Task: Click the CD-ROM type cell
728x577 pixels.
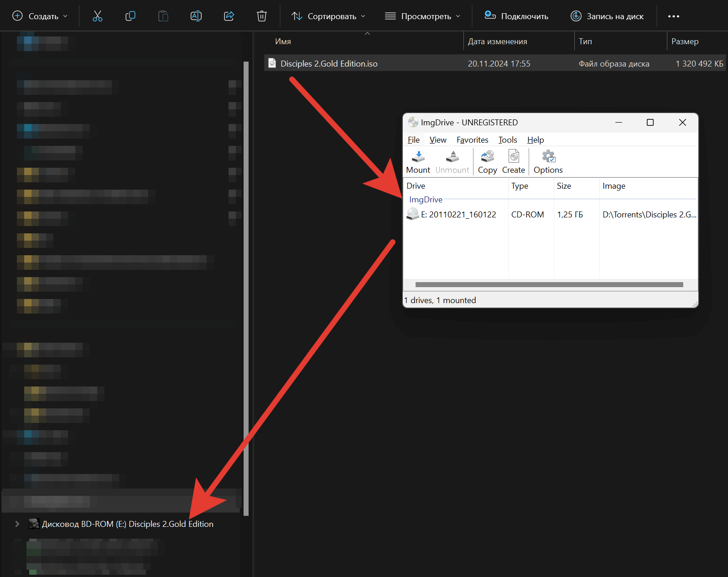Action: pyautogui.click(x=527, y=215)
